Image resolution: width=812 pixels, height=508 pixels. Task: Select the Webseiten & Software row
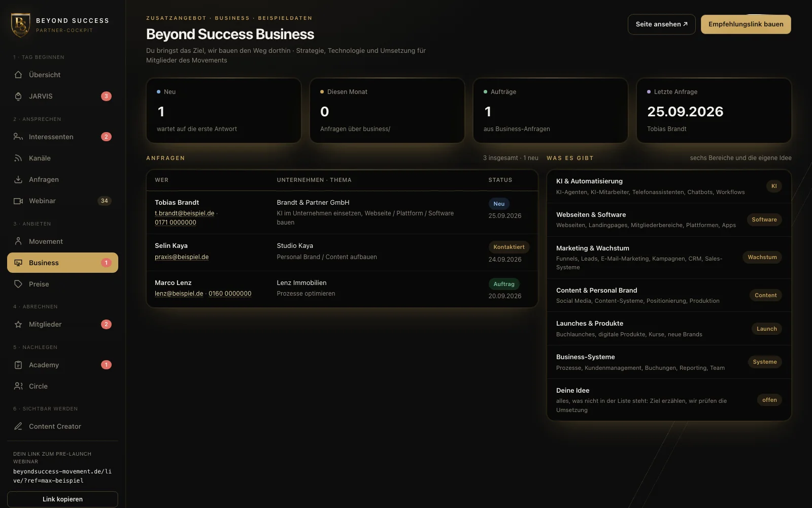coord(669,220)
